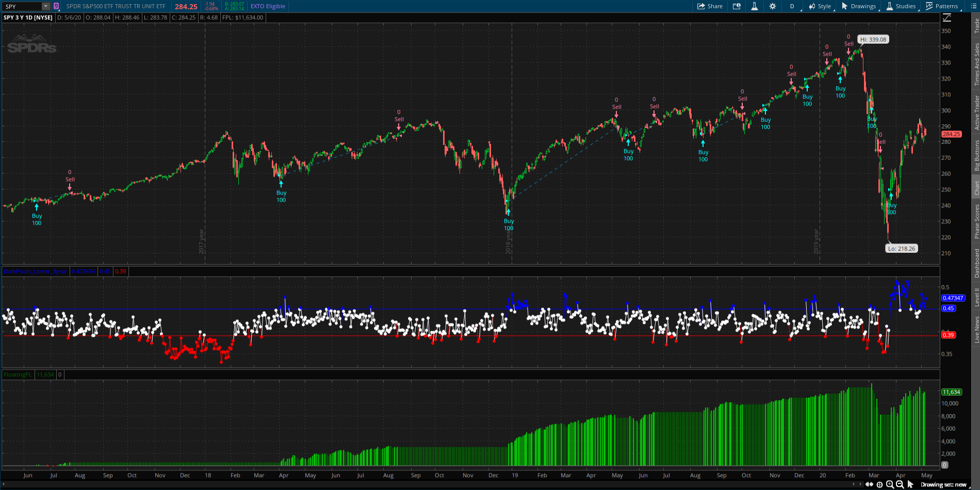Click the zoom in magnifier icon
The width and height of the screenshot is (980, 490).
click(890, 484)
